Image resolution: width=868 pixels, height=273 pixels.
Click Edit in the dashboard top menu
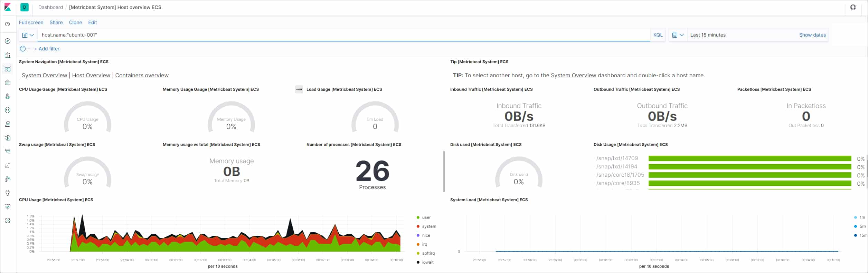[92, 22]
